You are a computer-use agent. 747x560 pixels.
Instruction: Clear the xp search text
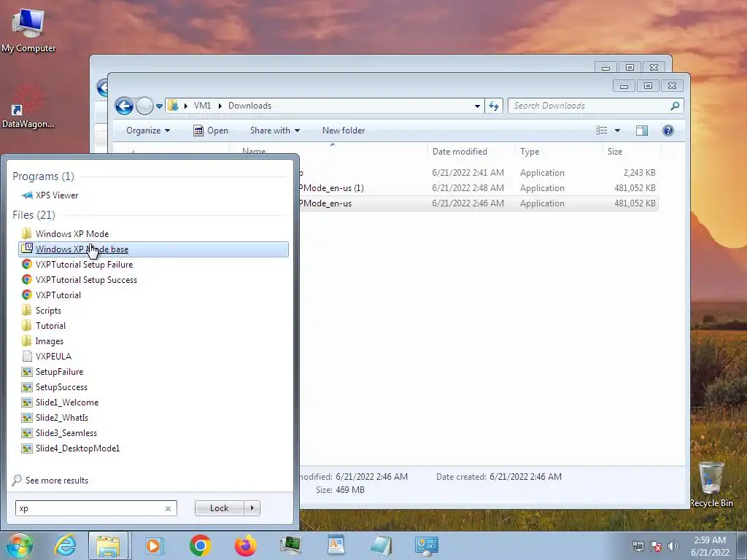tap(168, 508)
